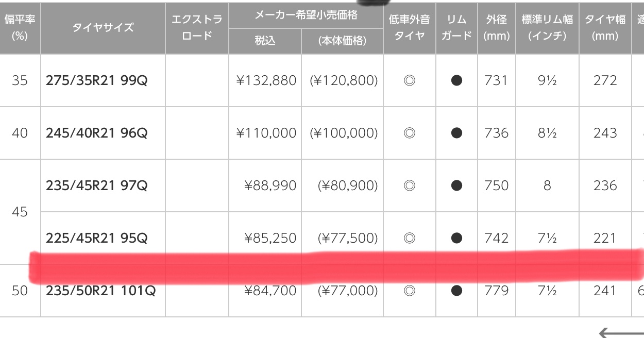Click the リムガード column header

point(456,27)
